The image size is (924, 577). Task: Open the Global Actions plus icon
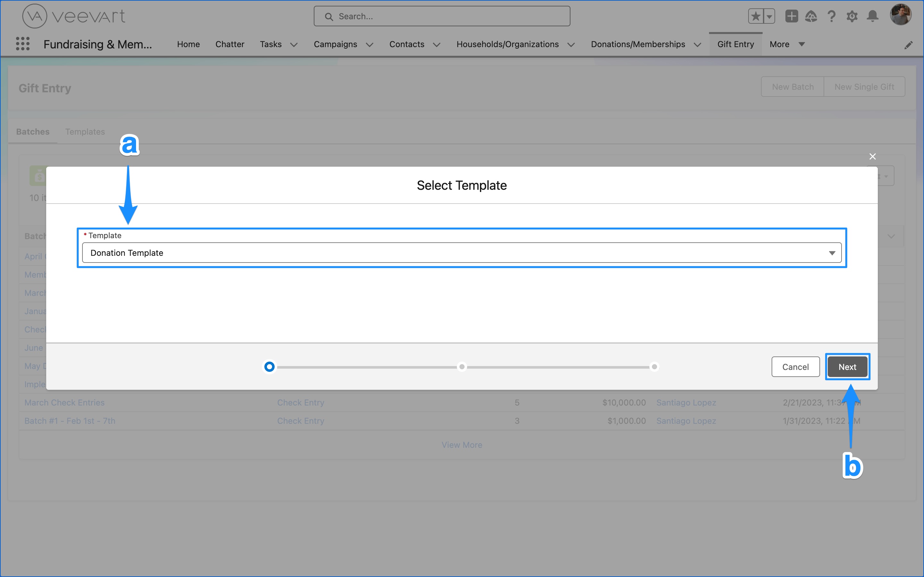pyautogui.click(x=791, y=16)
